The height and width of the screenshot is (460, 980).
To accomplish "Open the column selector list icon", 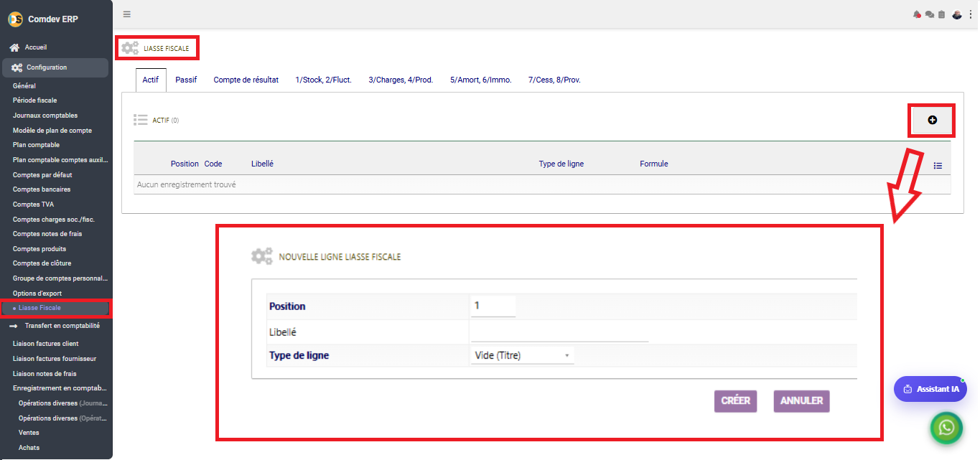I will click(938, 166).
